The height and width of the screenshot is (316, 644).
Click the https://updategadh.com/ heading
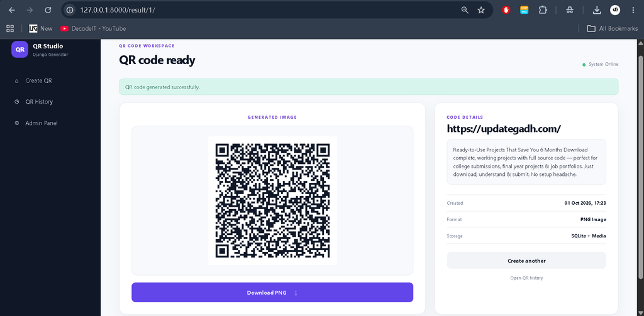pyautogui.click(x=504, y=129)
